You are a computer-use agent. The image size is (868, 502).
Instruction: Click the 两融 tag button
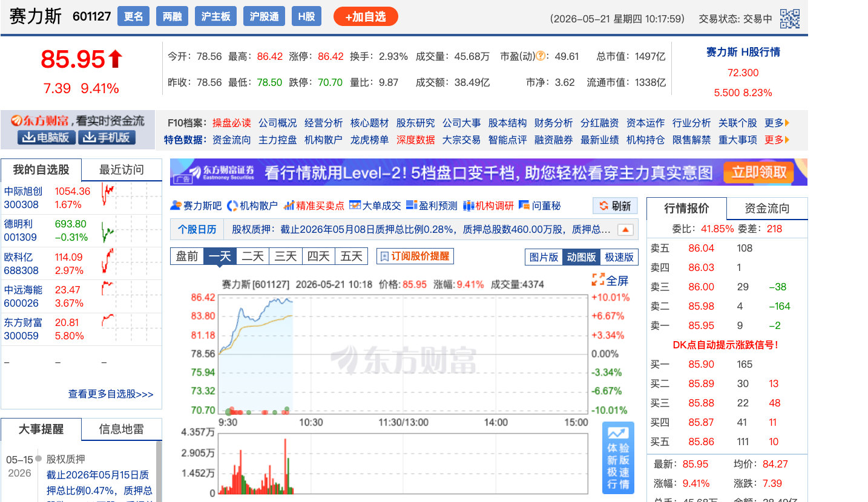click(172, 16)
